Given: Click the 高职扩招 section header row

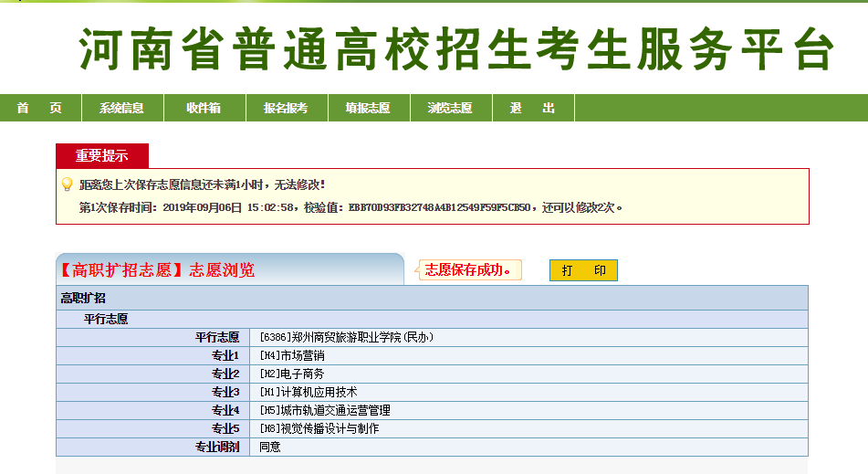Looking at the screenshot, I should [83, 298].
